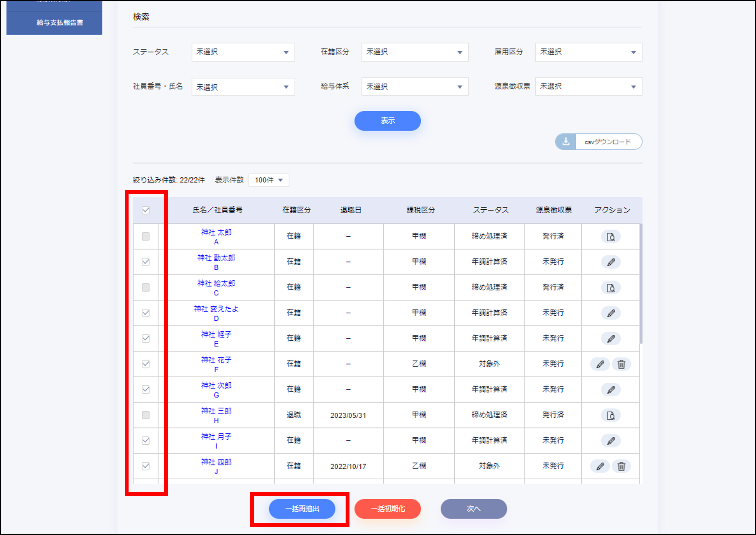Toggle the select-all header checkbox

pyautogui.click(x=146, y=210)
